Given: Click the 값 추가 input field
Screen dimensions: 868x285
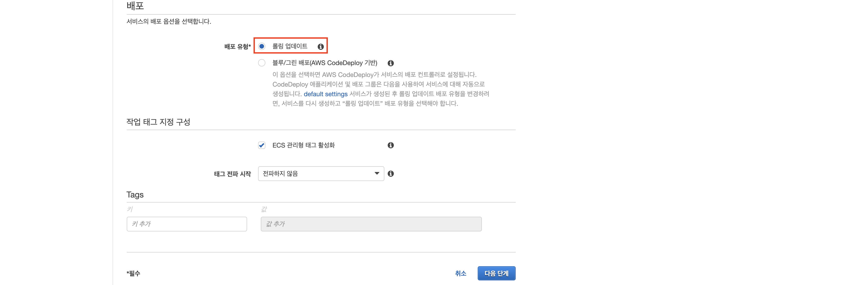Looking at the screenshot, I should 371,224.
